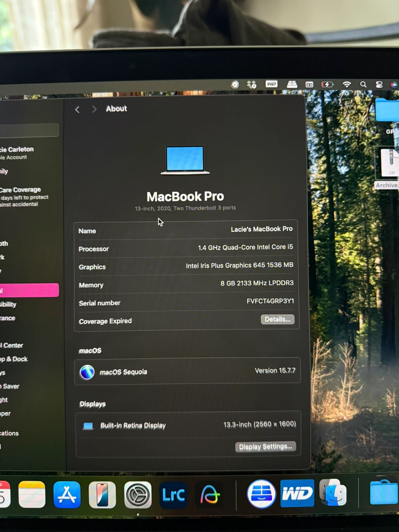Click "8 GB 2133 MHz LPDDR3" memory value
This screenshot has width=399, height=532.
tap(257, 283)
